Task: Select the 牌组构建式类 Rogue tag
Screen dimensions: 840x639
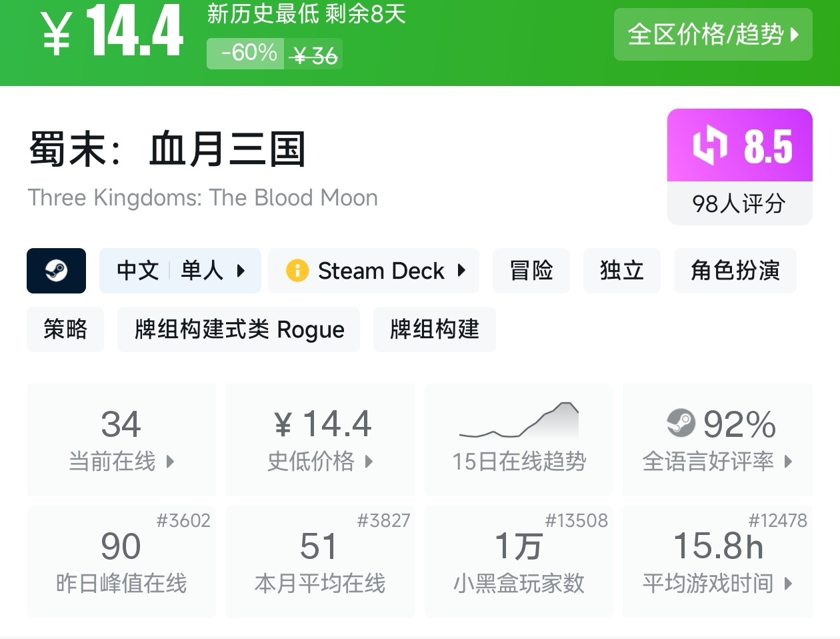Action: click(x=239, y=330)
